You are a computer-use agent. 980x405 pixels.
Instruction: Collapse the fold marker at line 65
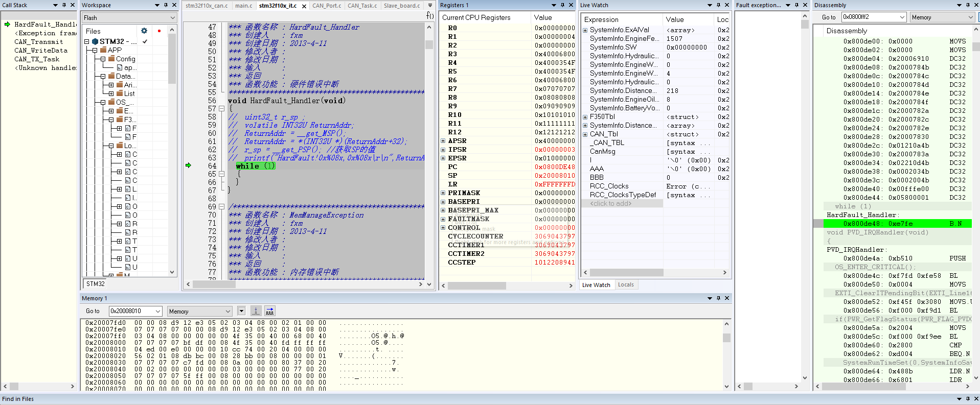pyautogui.click(x=221, y=174)
